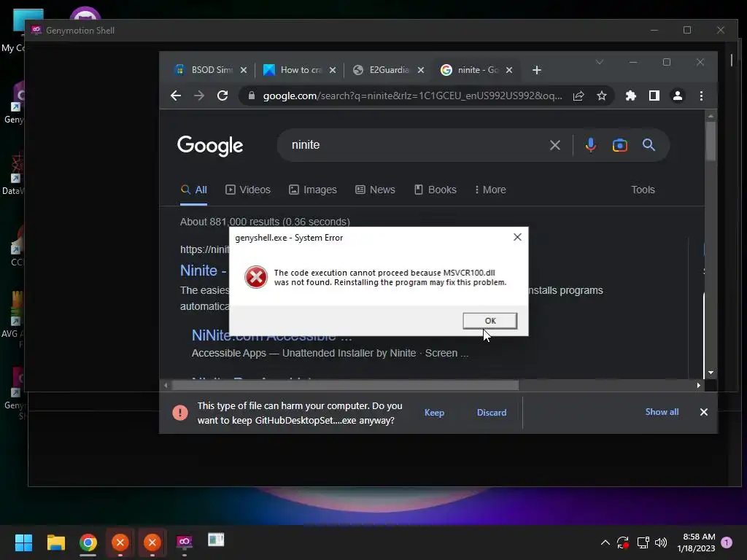This screenshot has height=560, width=747.
Task: Open the Ninite main result link
Action: pos(204,271)
